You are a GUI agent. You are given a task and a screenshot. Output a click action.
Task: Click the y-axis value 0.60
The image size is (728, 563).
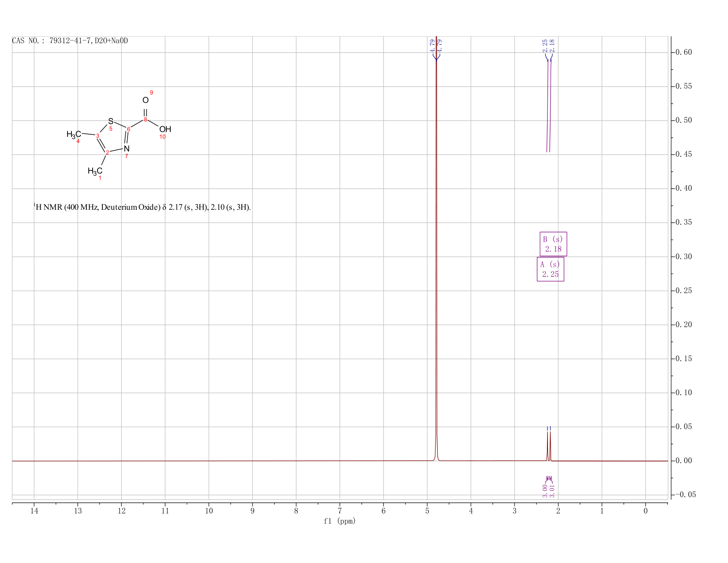(x=683, y=53)
